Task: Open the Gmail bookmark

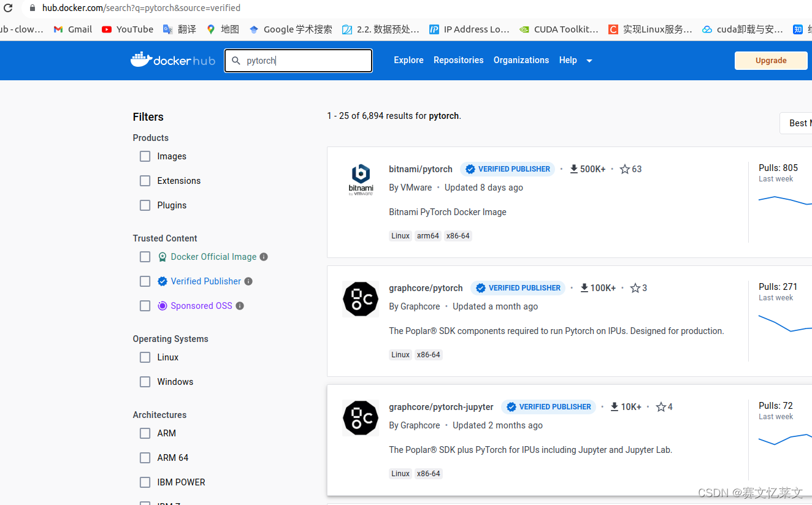Action: 73,29
